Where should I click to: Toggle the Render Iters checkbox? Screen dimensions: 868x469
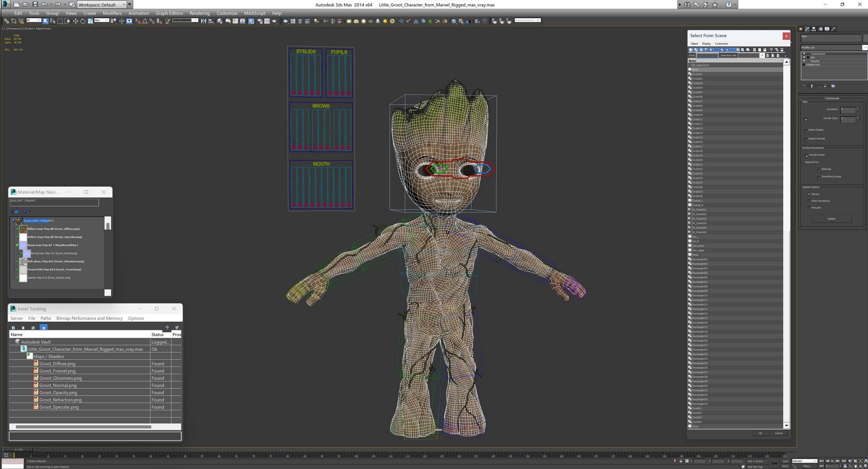[x=806, y=119]
